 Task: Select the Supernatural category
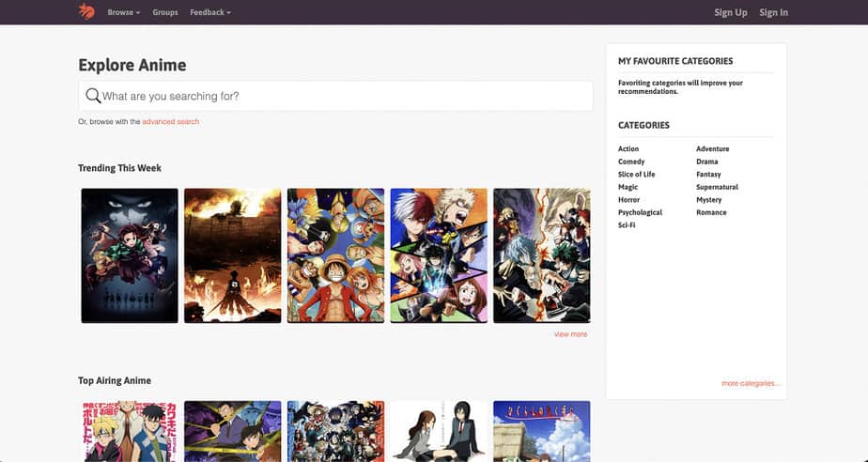(x=717, y=187)
